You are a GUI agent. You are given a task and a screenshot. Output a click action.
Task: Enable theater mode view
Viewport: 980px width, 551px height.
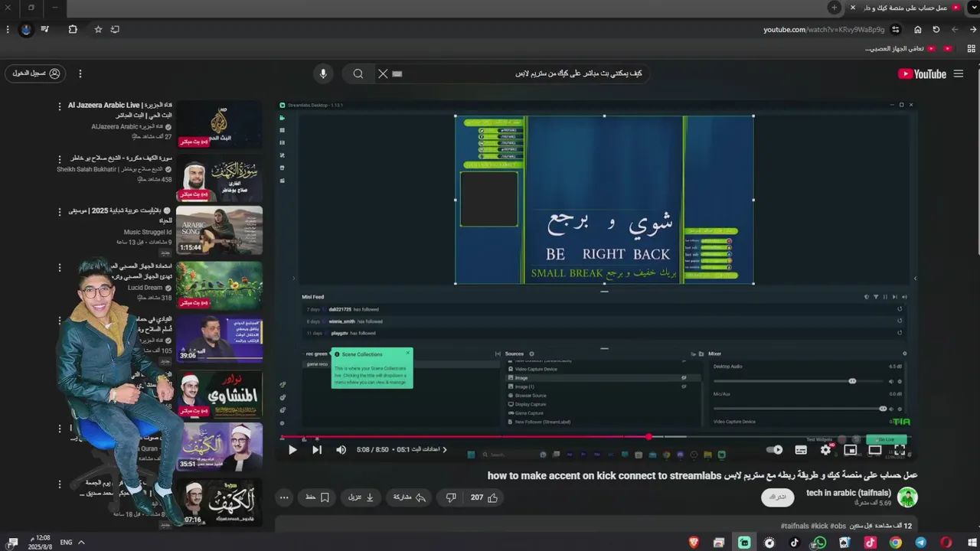874,450
